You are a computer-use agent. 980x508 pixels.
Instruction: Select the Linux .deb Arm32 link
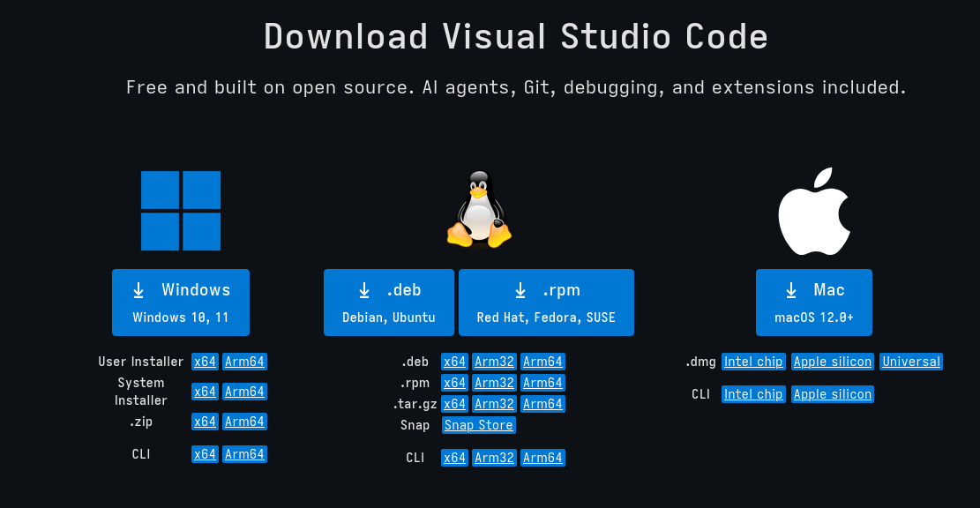[494, 362]
